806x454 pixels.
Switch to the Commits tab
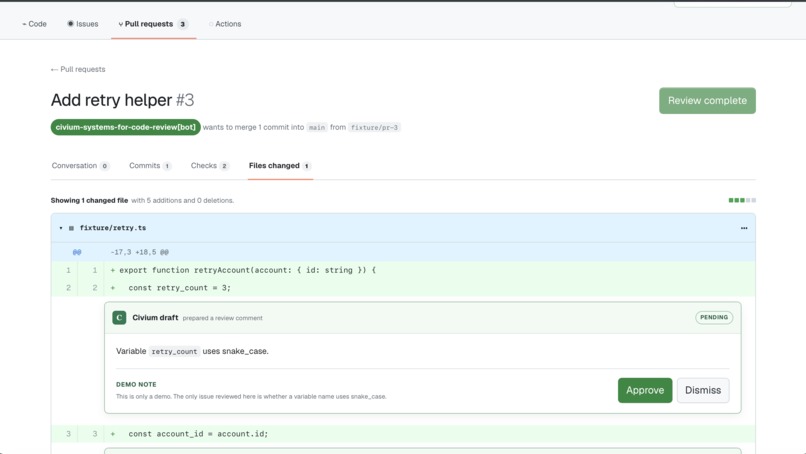[x=150, y=166]
